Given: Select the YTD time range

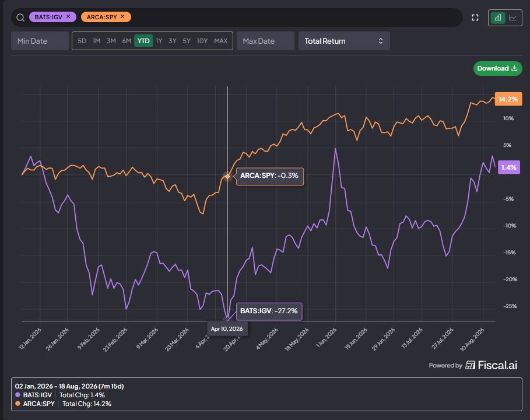Looking at the screenshot, I should point(143,41).
